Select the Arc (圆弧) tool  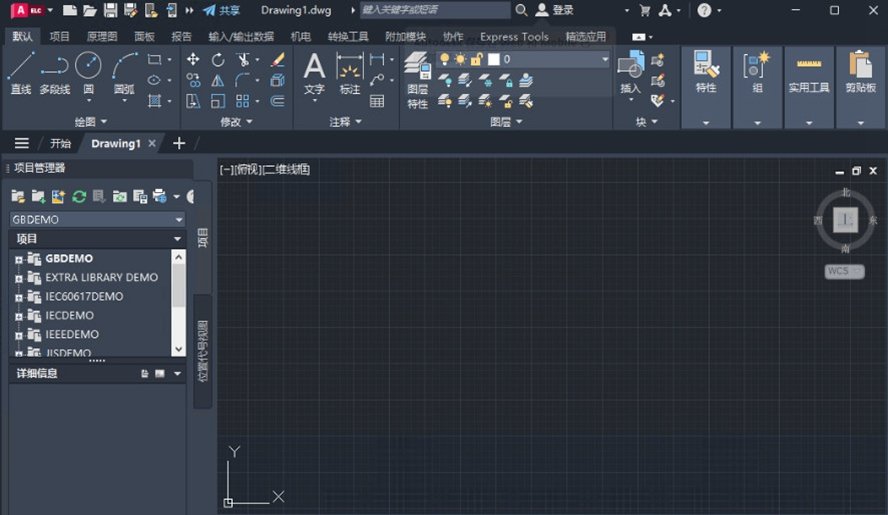[124, 73]
